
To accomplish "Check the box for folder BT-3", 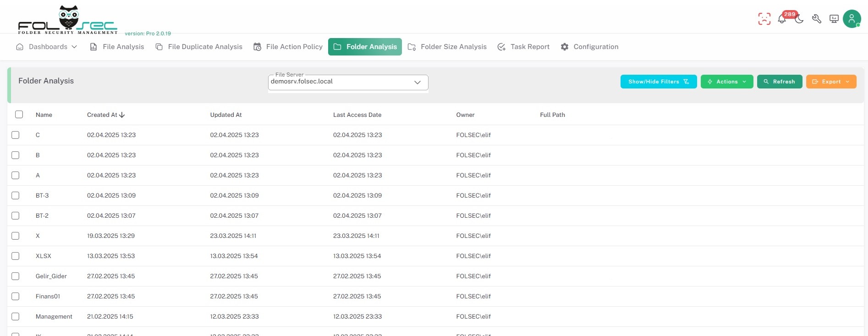I will coord(16,195).
